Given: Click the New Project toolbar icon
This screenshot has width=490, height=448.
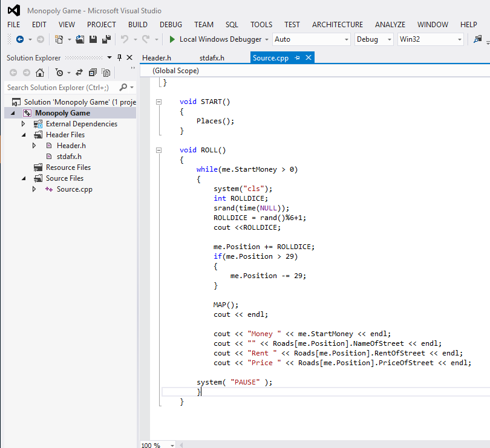Looking at the screenshot, I should point(59,39).
